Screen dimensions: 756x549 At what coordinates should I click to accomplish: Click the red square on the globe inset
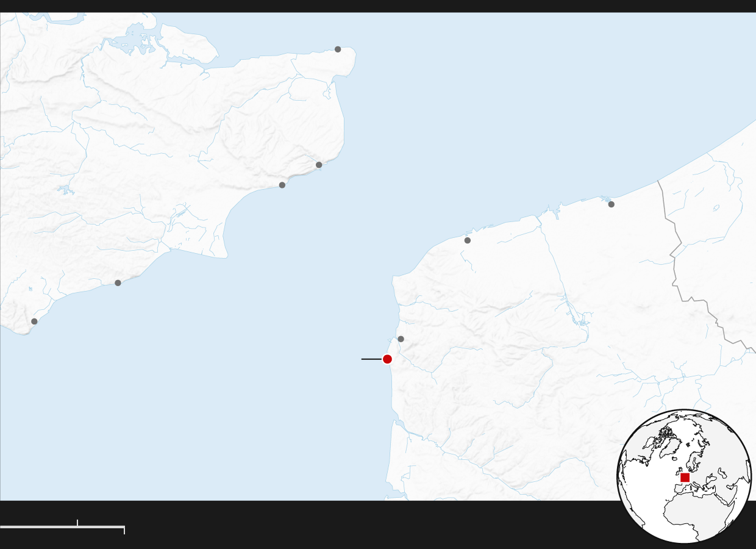(x=685, y=478)
